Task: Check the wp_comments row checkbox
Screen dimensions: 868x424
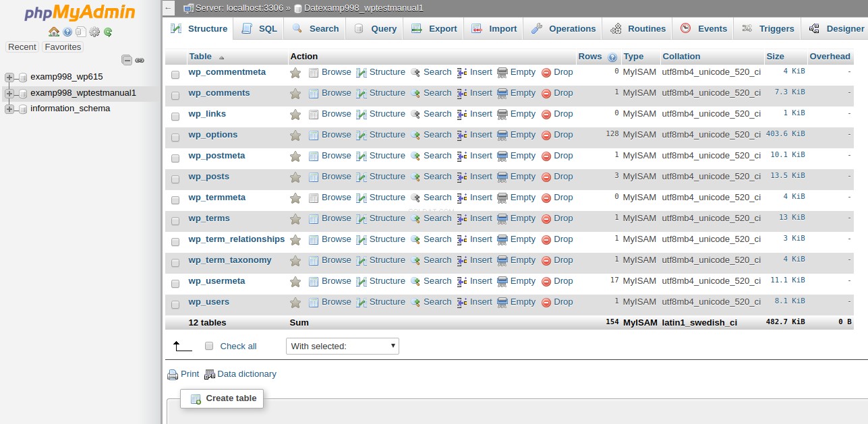Action: 175,96
